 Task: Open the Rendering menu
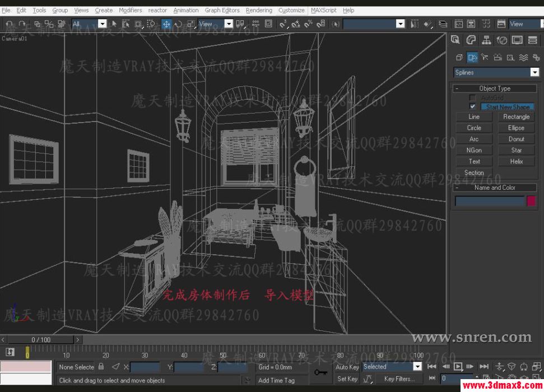tap(259, 10)
